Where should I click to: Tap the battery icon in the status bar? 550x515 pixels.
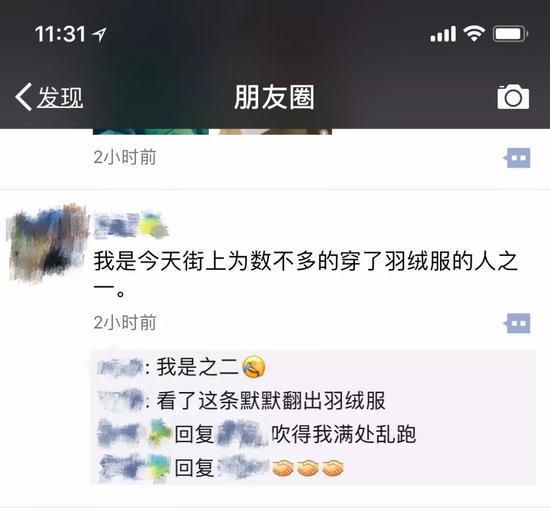pyautogui.click(x=510, y=34)
